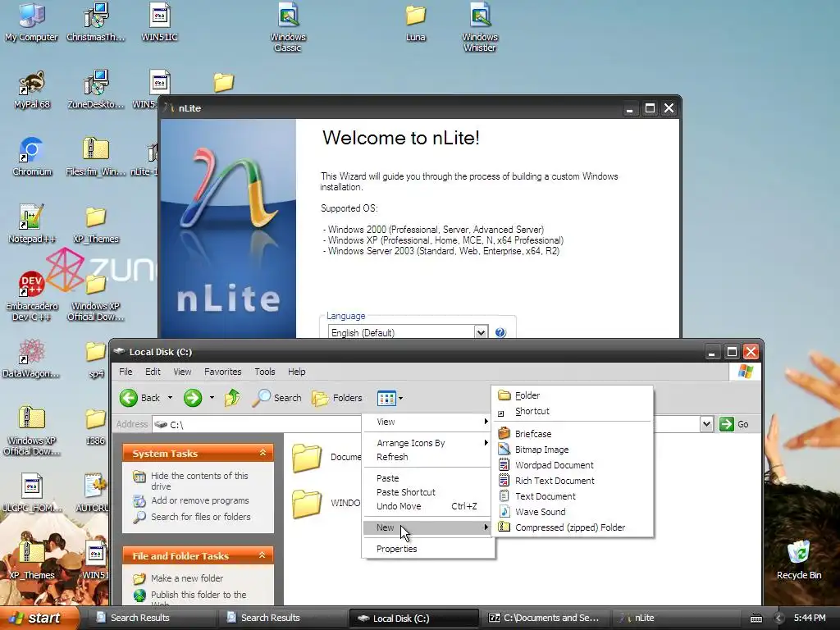Click Add or remove programs link
This screenshot has width=840, height=630.
200,500
